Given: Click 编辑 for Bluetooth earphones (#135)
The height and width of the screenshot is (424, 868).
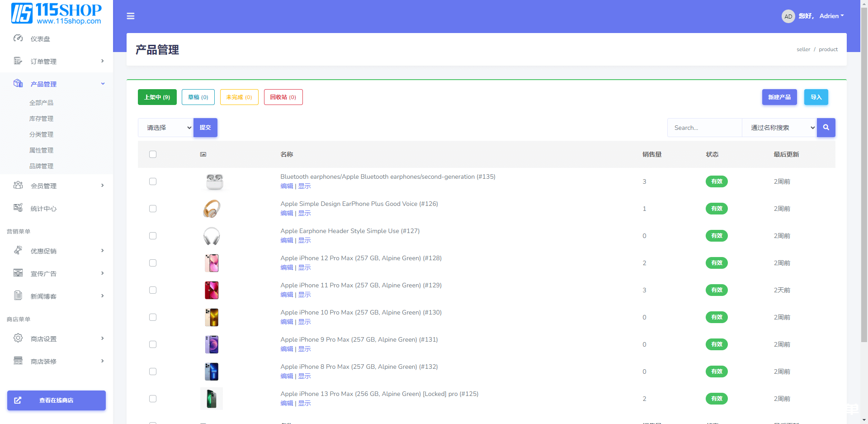Looking at the screenshot, I should 287,186.
